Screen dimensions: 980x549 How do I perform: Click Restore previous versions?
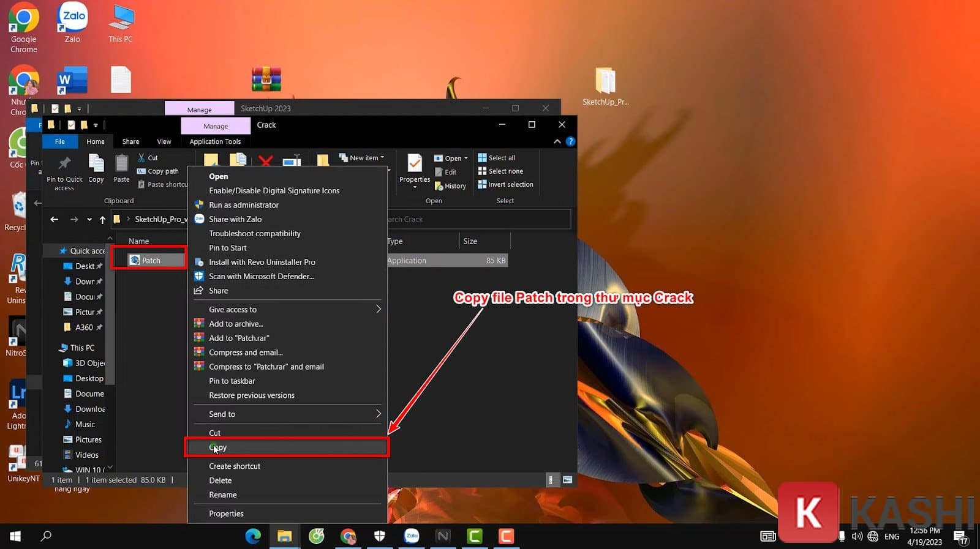[x=287, y=395]
